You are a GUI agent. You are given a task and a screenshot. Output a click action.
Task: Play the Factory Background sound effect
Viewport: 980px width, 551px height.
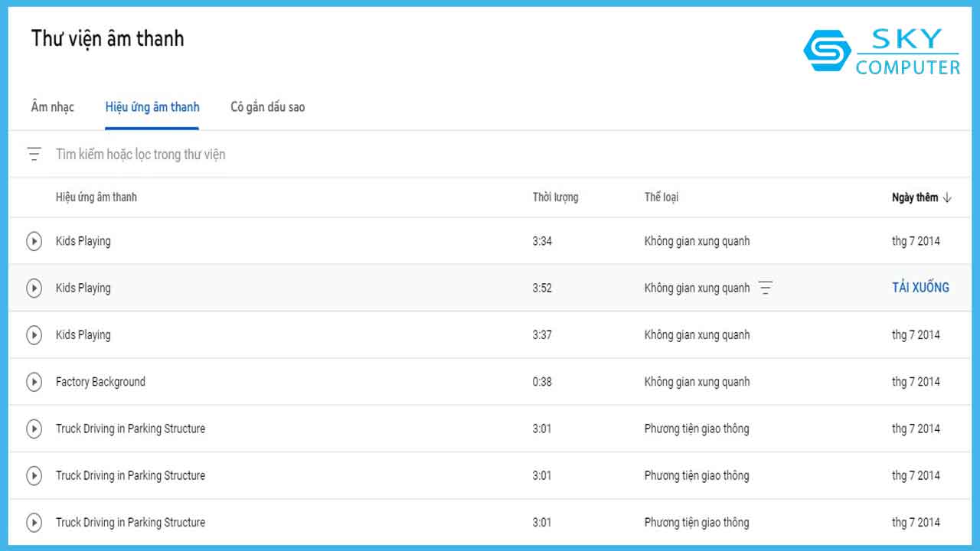34,381
